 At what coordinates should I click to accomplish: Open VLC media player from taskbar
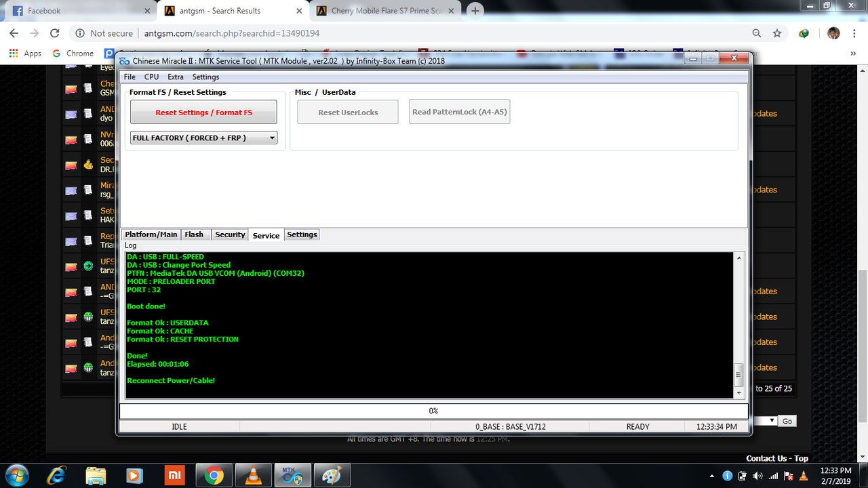(x=254, y=476)
